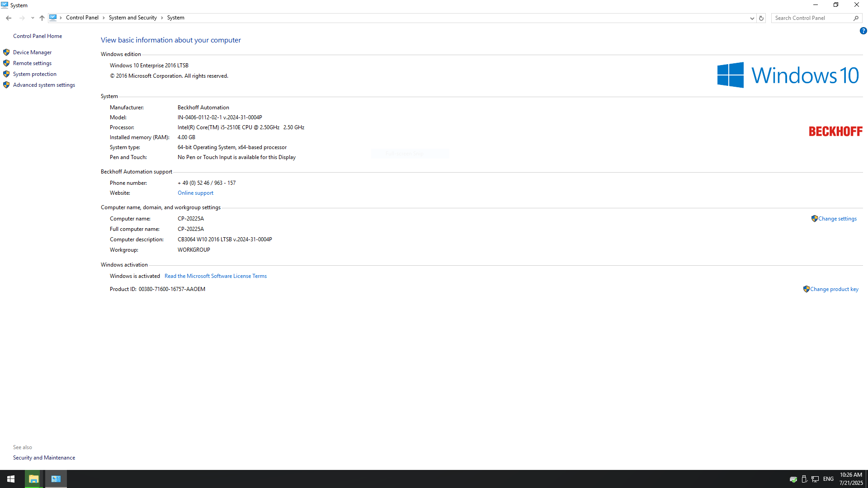Click the Refresh button by the address bar
868x488 pixels.
pyautogui.click(x=761, y=18)
